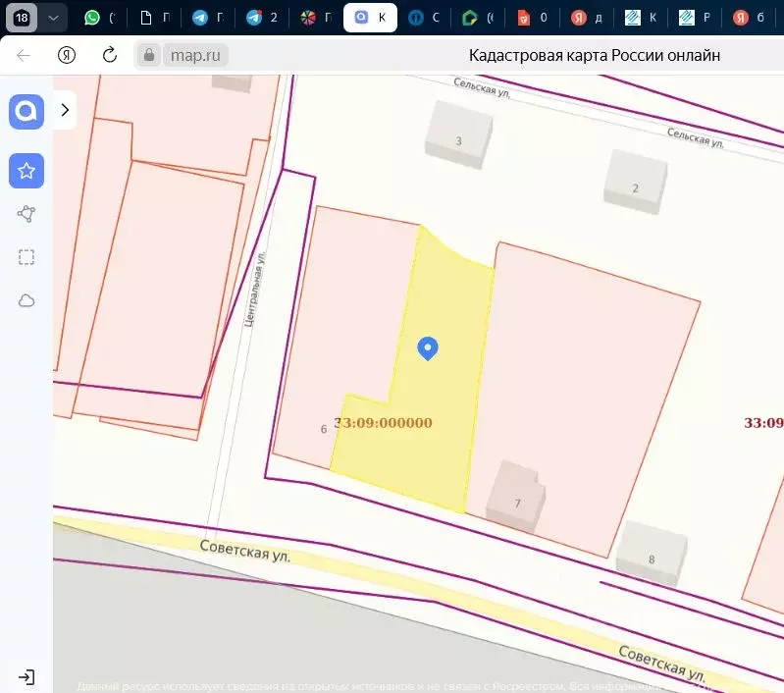The image size is (784, 693).
Task: Click the page title Кадастровая карта России онлайн
Action: [x=594, y=55]
